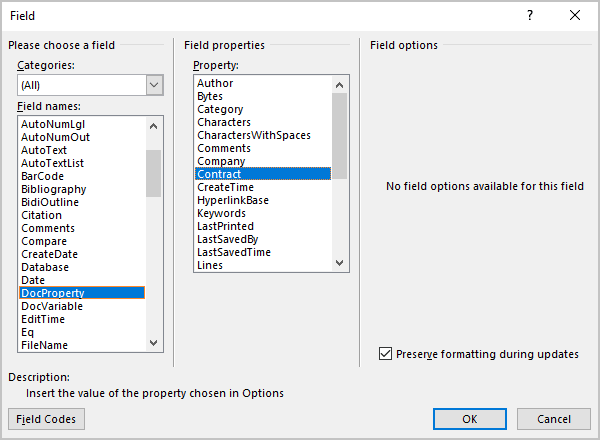
Task: Select AutoNumOut field name
Action: (82, 137)
